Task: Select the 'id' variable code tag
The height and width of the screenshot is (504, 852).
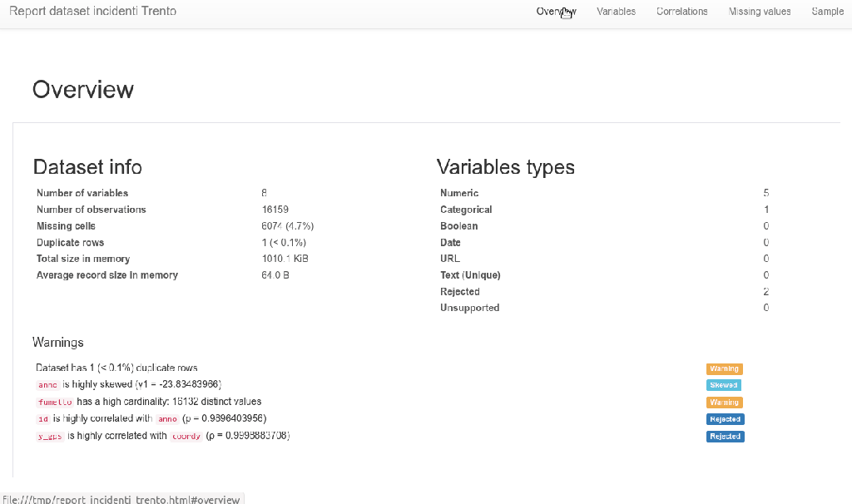Action: tap(43, 419)
